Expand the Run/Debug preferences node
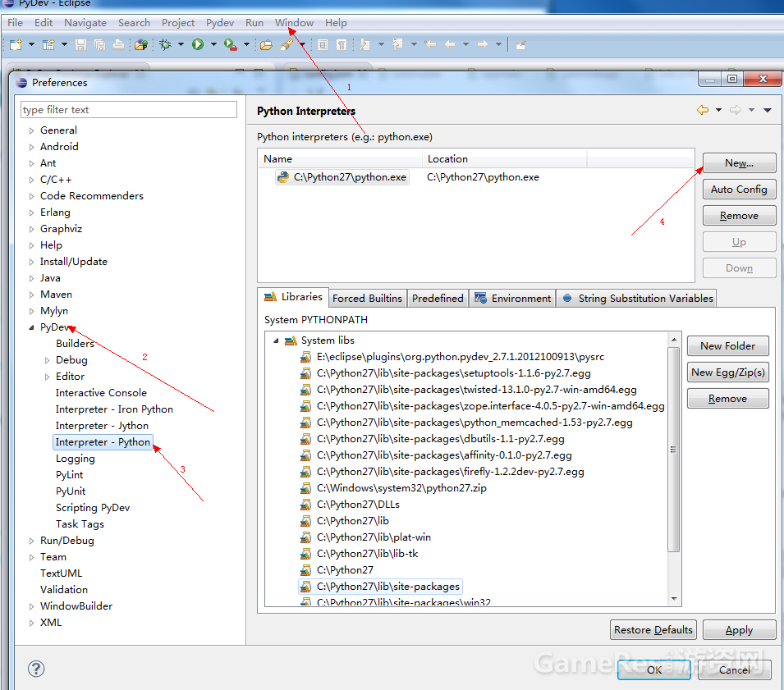This screenshot has width=784, height=690. 31,541
